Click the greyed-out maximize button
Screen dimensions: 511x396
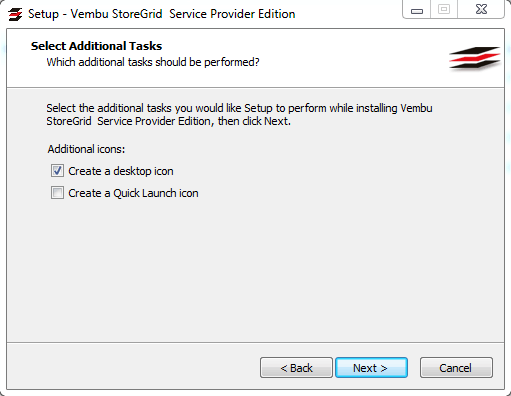coord(444,9)
